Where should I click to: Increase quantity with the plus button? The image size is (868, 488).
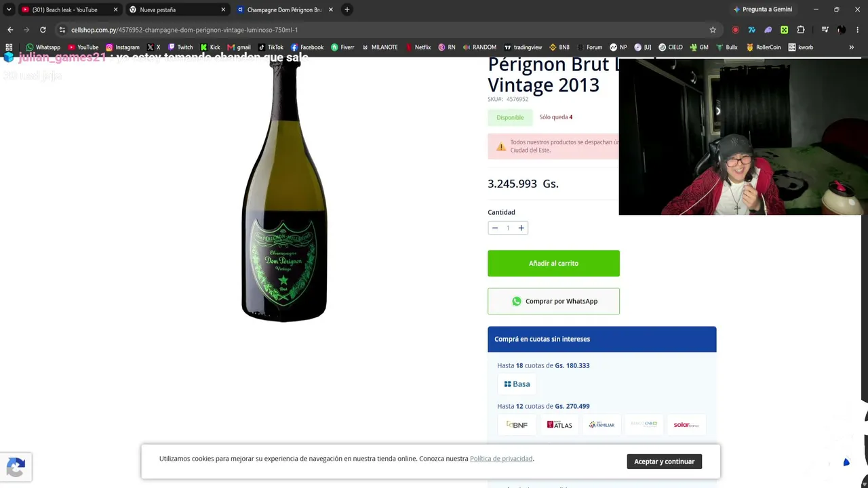pyautogui.click(x=521, y=228)
